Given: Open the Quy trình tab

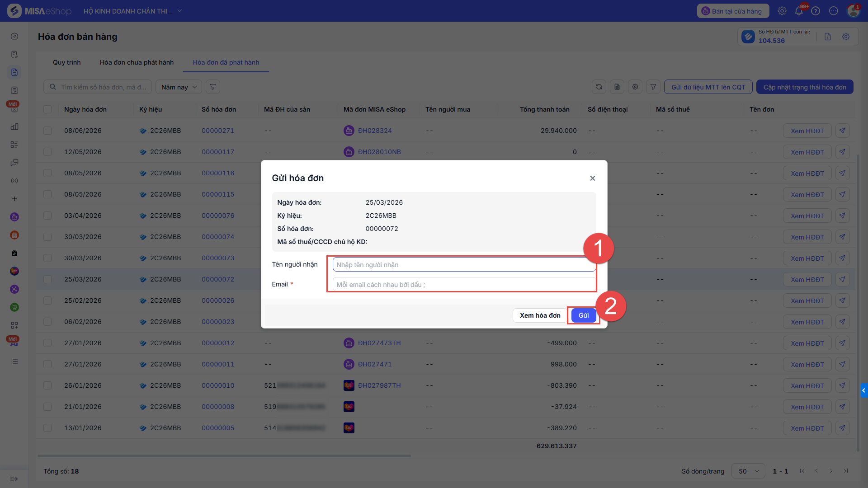Looking at the screenshot, I should tap(67, 62).
